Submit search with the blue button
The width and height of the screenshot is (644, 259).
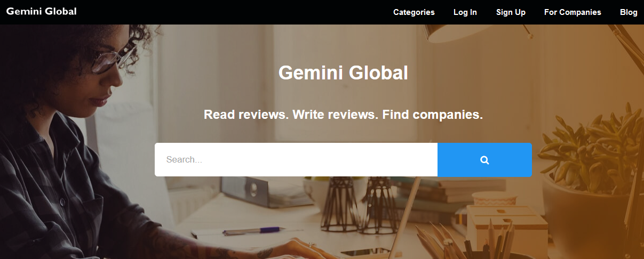tap(484, 159)
